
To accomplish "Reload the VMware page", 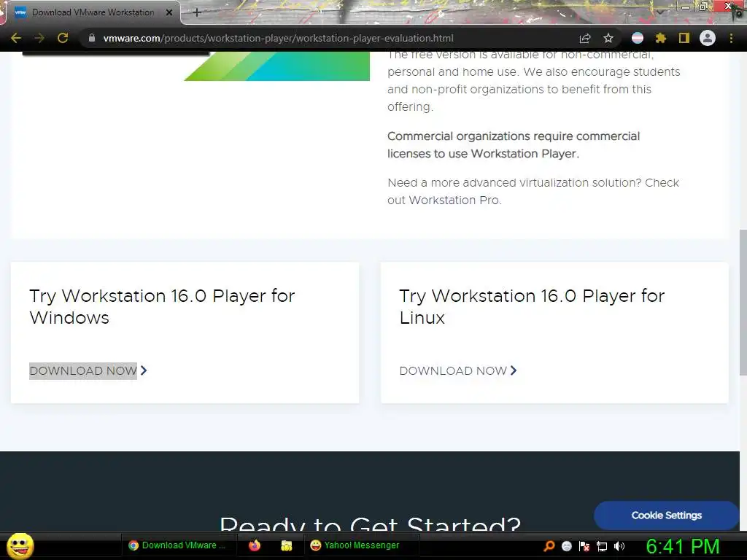I will coord(63,38).
